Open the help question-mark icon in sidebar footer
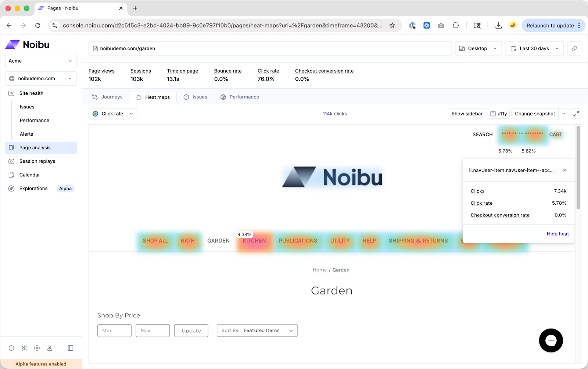 (11, 348)
